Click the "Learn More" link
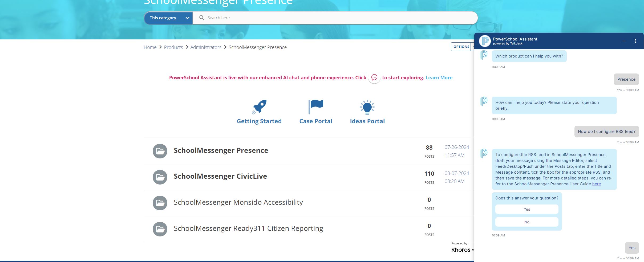 point(439,77)
